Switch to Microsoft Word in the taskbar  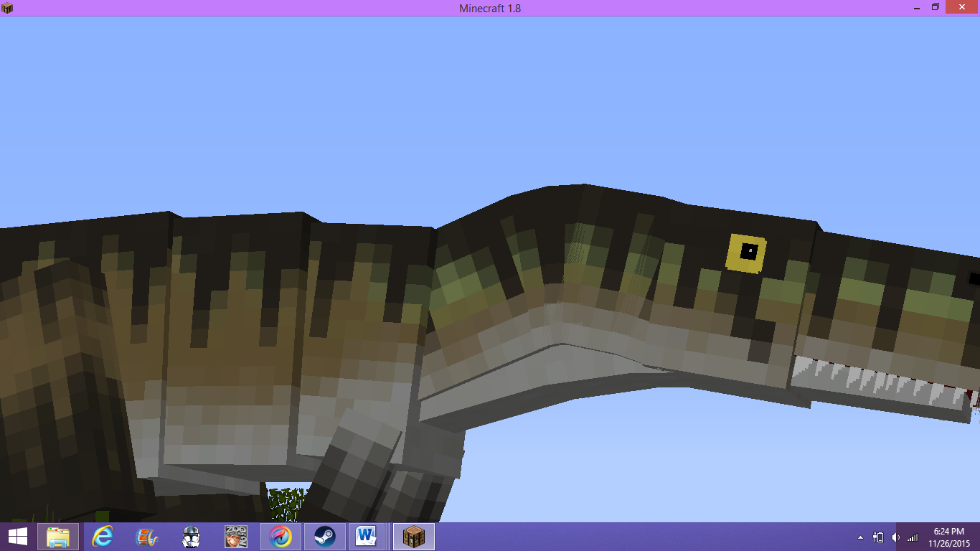click(368, 537)
